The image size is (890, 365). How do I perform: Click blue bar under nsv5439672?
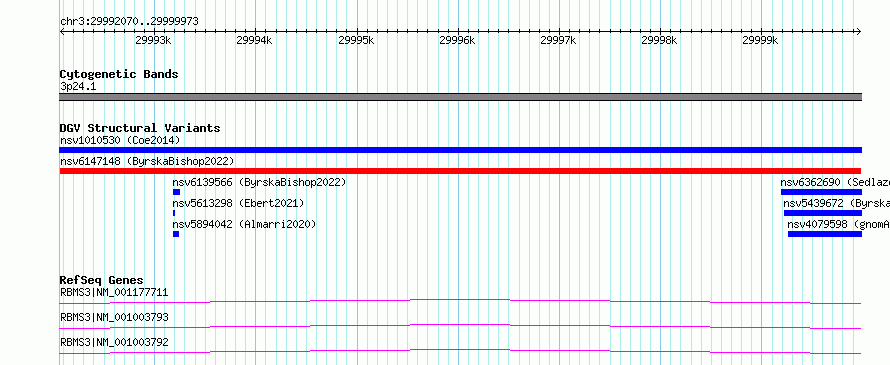pos(823,213)
